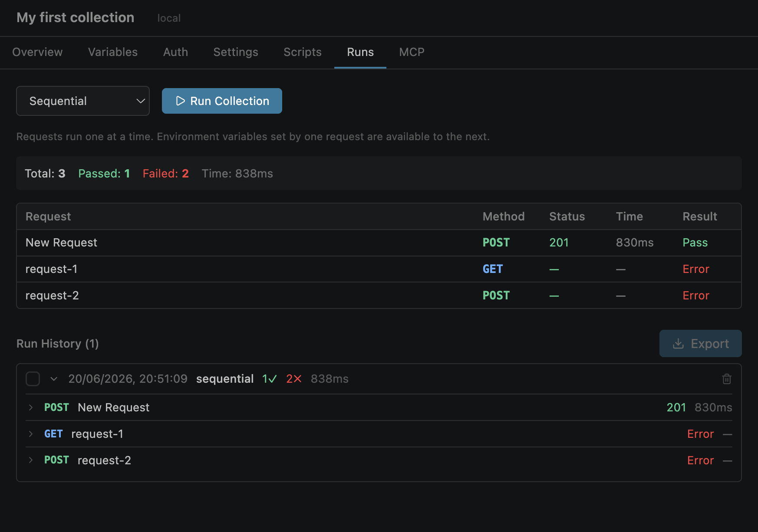Click the Run Collection button
758x532 pixels.
coord(222,101)
